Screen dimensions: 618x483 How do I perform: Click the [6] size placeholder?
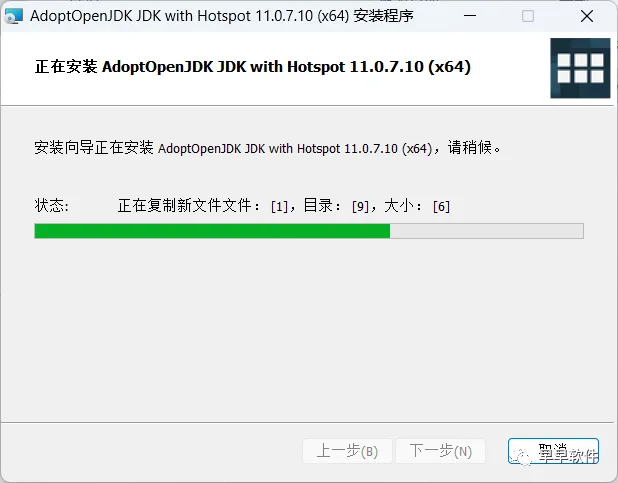click(x=441, y=206)
